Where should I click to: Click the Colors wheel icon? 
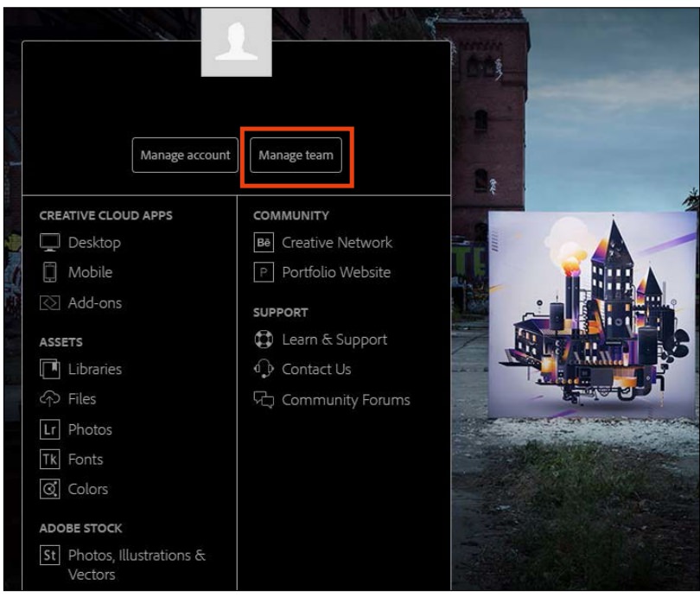tap(49, 489)
